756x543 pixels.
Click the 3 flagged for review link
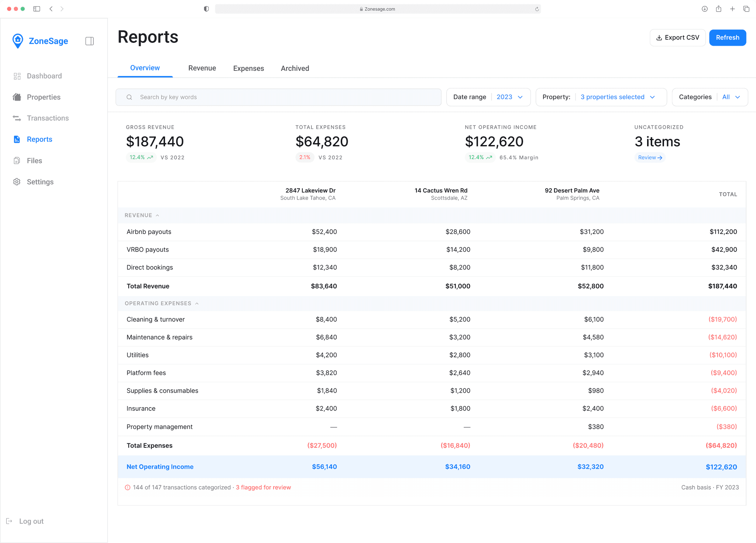point(263,487)
